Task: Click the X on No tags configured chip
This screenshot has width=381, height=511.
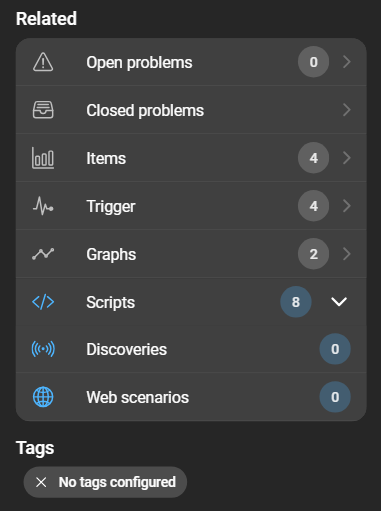Action: point(41,482)
